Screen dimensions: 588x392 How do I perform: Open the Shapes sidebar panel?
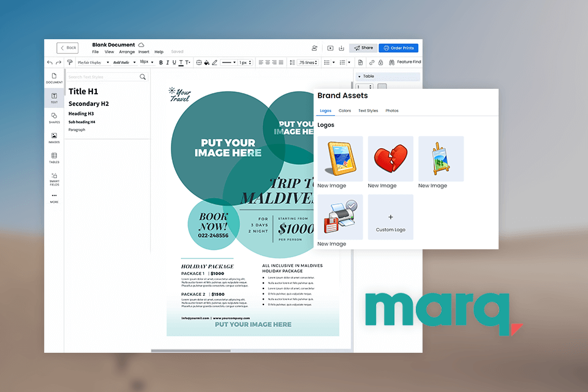[55, 118]
